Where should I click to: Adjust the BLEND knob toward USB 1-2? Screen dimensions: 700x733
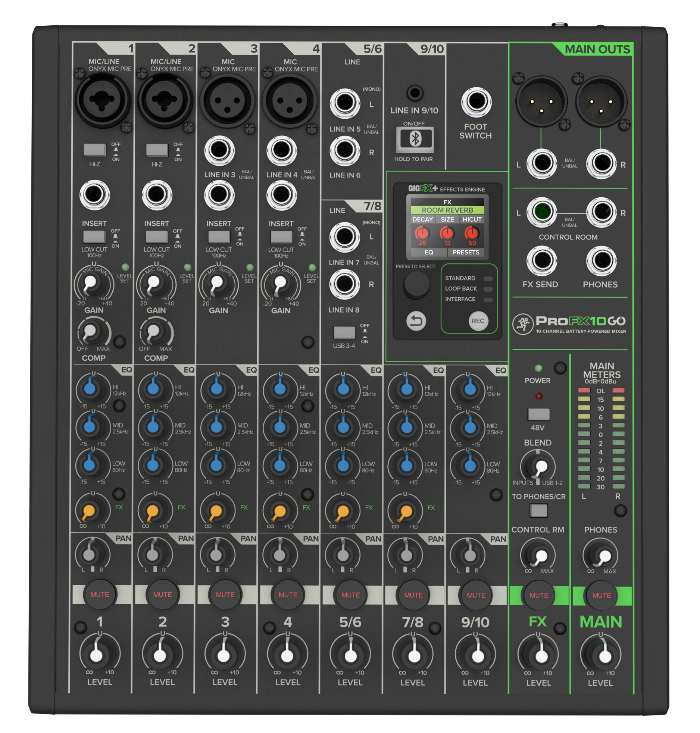[538, 464]
